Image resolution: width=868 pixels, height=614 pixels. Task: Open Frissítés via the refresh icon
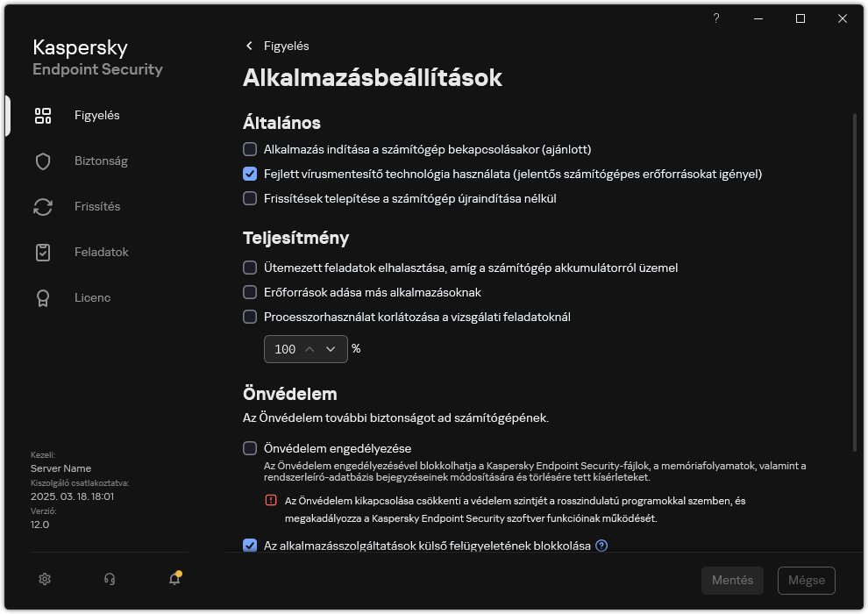(x=43, y=206)
